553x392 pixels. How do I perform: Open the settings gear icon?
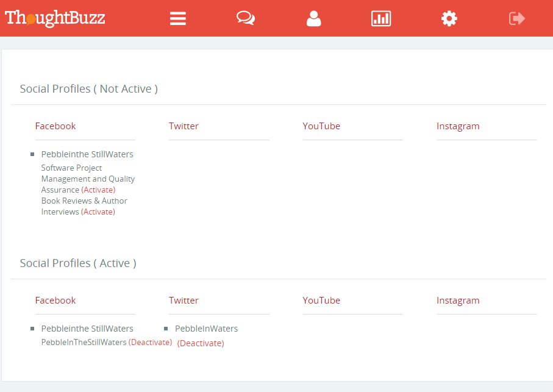[x=449, y=18]
